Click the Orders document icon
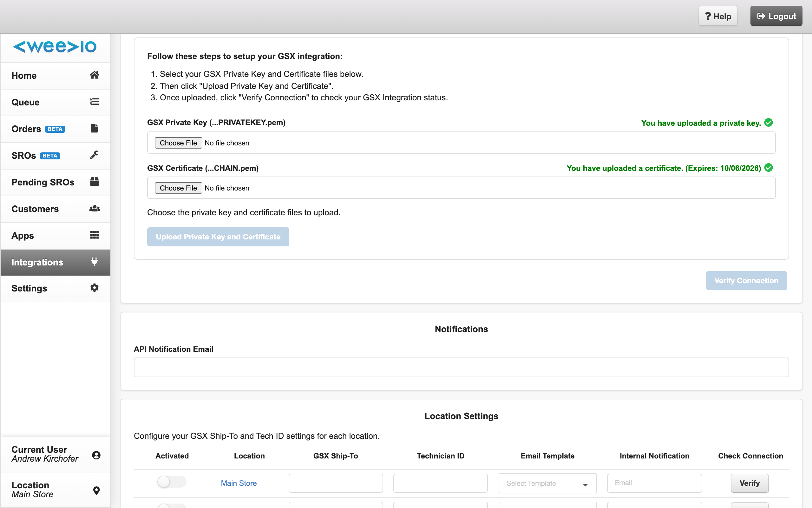812x508 pixels. [x=94, y=128]
